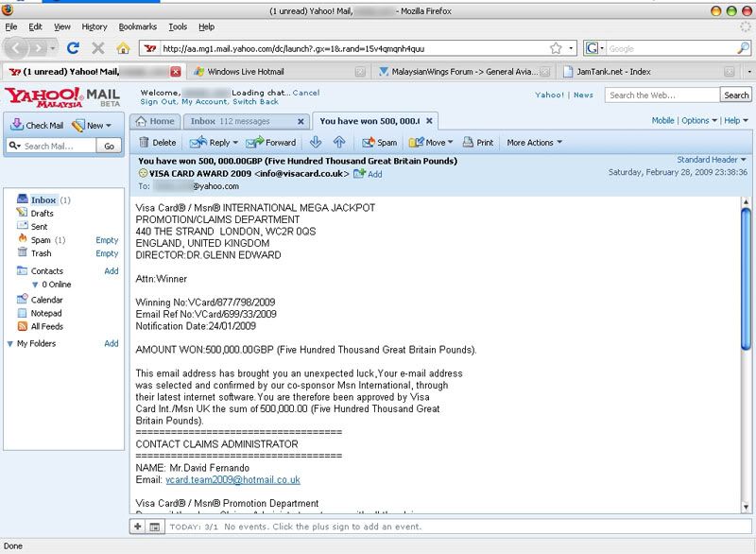Switch to JamTank.net Index tab
The width and height of the screenshot is (756, 554).
648,72
